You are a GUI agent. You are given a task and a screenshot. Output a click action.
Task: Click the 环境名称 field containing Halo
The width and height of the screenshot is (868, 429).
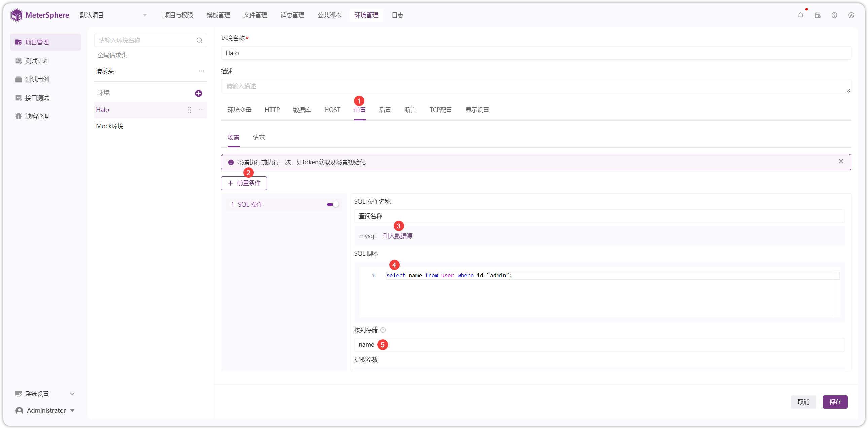[536, 53]
